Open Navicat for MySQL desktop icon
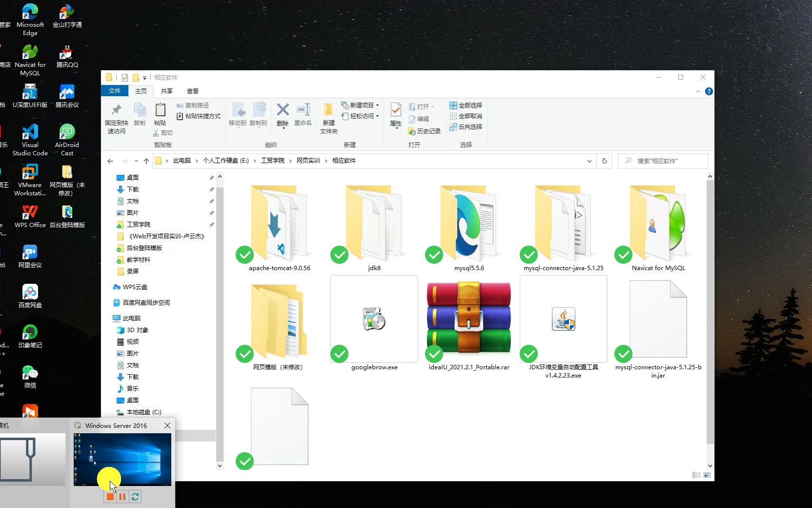The width and height of the screenshot is (812, 508). pyautogui.click(x=30, y=60)
